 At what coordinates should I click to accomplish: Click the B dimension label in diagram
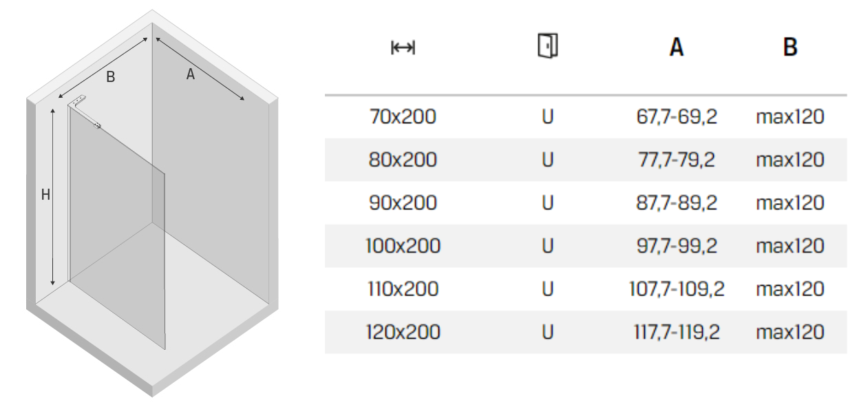click(109, 78)
